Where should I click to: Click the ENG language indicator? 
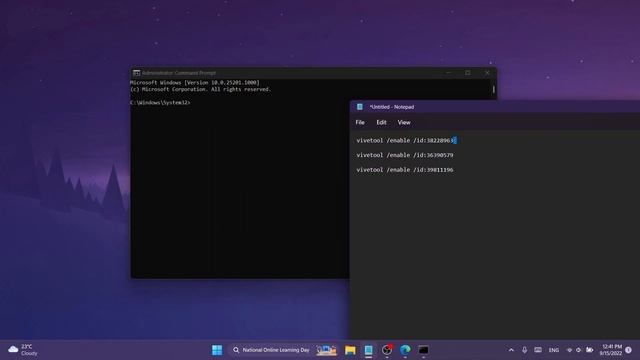[x=553, y=350]
